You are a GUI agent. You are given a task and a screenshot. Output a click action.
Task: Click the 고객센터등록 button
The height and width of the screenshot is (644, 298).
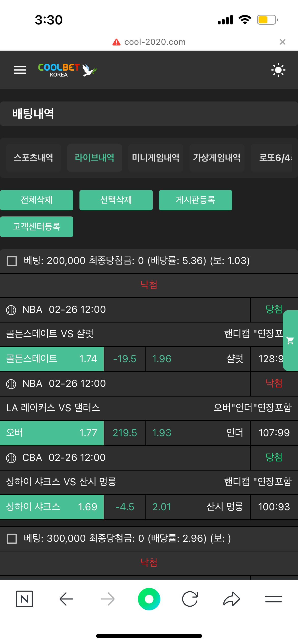pos(37,227)
